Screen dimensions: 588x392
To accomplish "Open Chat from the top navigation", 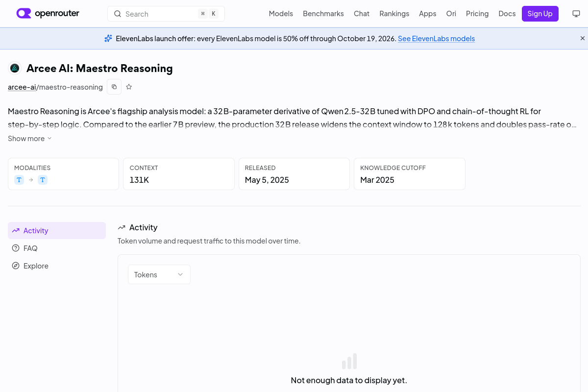I will pyautogui.click(x=362, y=14).
